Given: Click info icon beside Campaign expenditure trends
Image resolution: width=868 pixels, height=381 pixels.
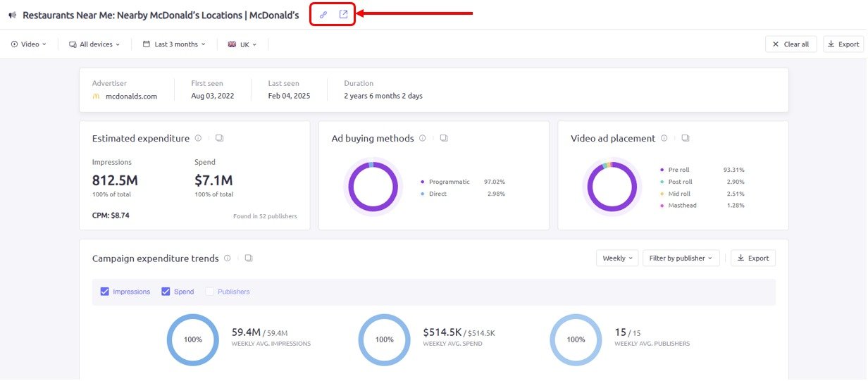Looking at the screenshot, I should (228, 258).
